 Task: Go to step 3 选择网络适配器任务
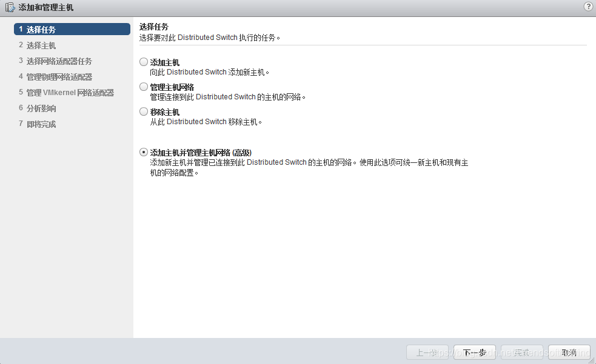tap(56, 61)
